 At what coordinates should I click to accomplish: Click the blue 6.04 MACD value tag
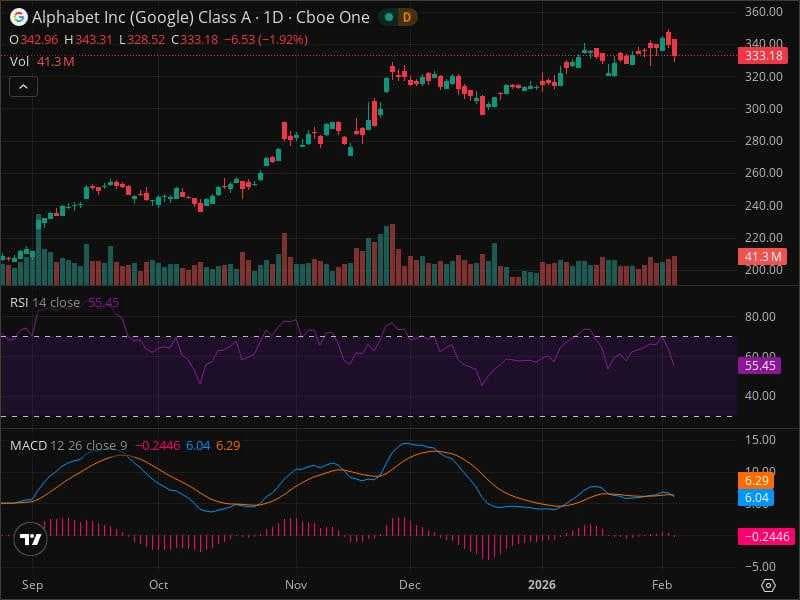pyautogui.click(x=756, y=498)
